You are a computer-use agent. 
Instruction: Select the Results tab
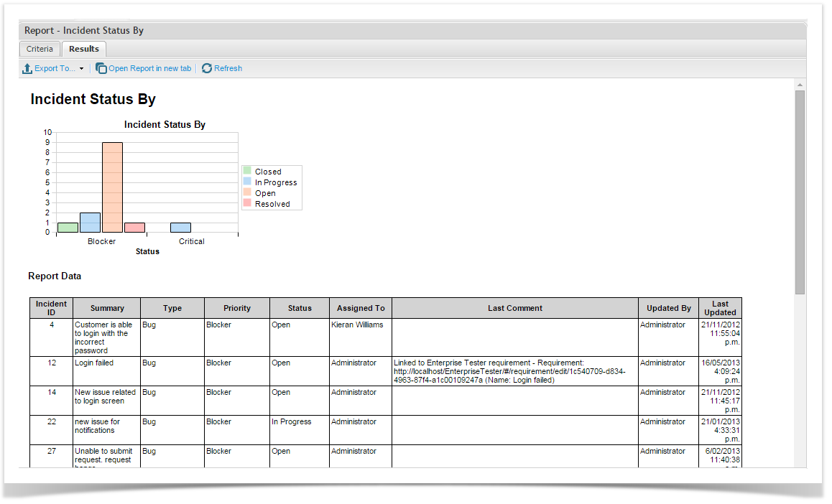[x=84, y=49]
